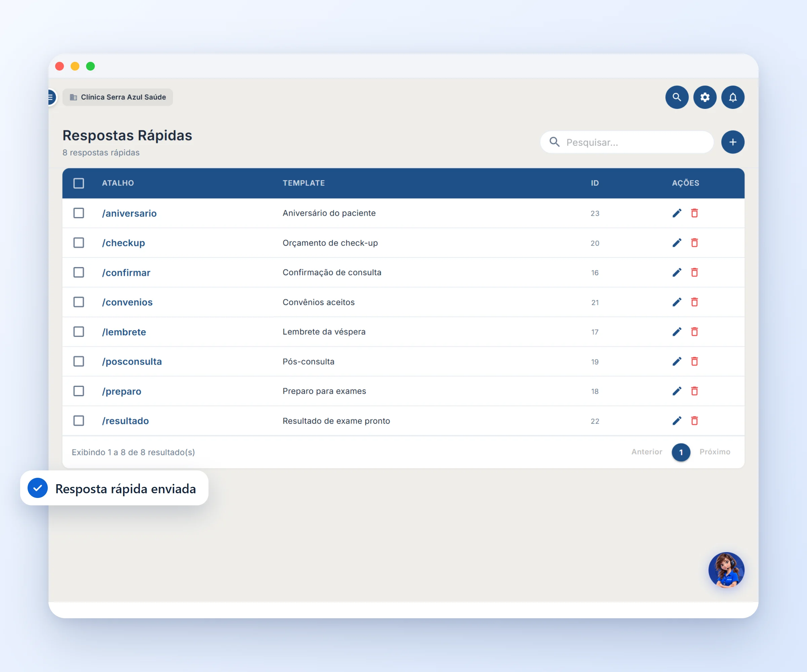
Task: Open settings gear button
Action: click(x=705, y=97)
